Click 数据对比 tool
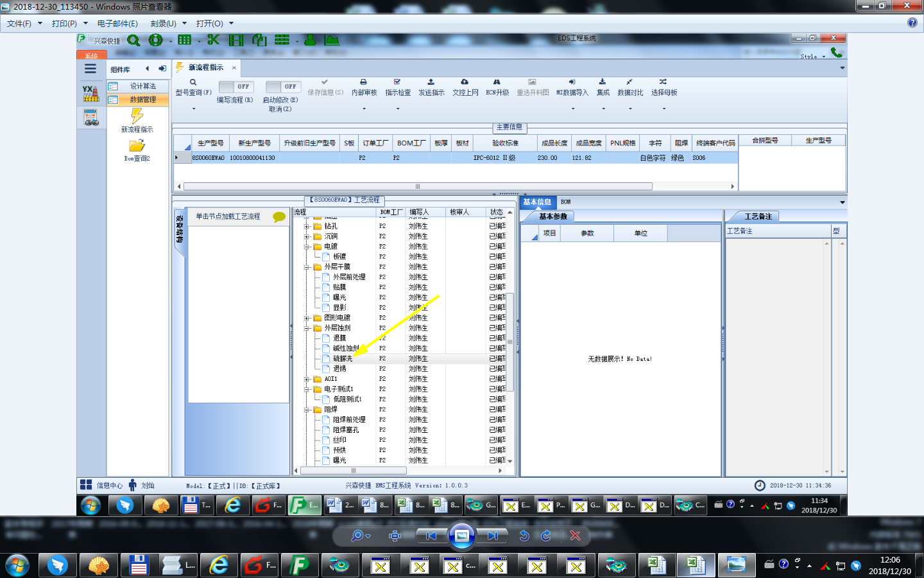The height and width of the screenshot is (578, 924). point(630,87)
